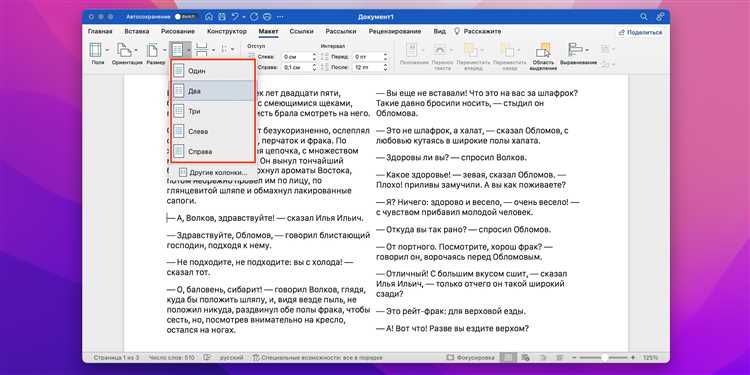The image size is (750, 375).
Task: Switch to the Рецензирование tab
Action: 395,32
